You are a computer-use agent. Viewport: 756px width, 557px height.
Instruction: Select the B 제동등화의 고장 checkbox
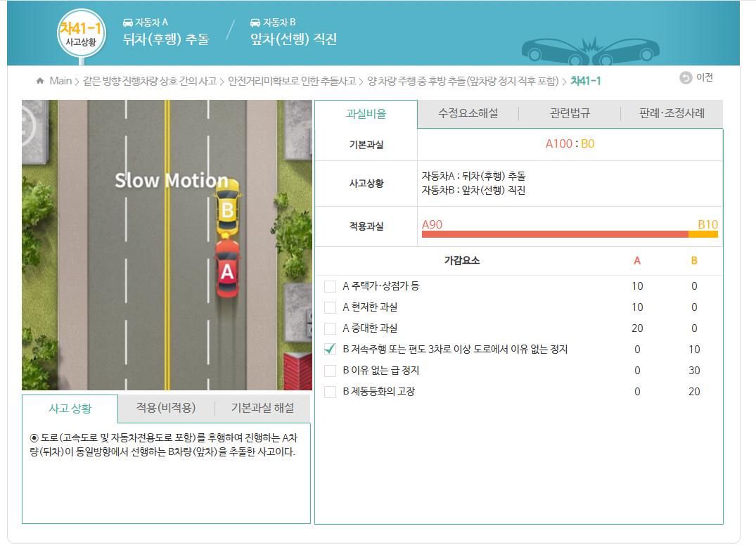(x=330, y=392)
